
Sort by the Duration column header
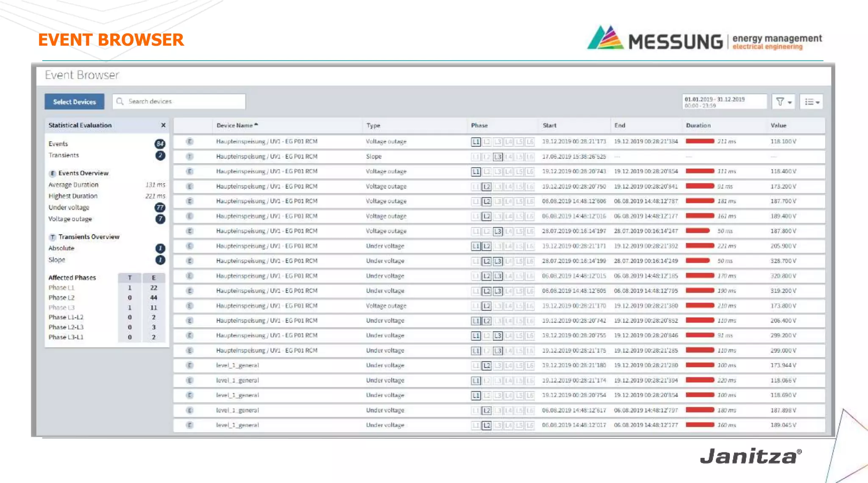pos(698,126)
